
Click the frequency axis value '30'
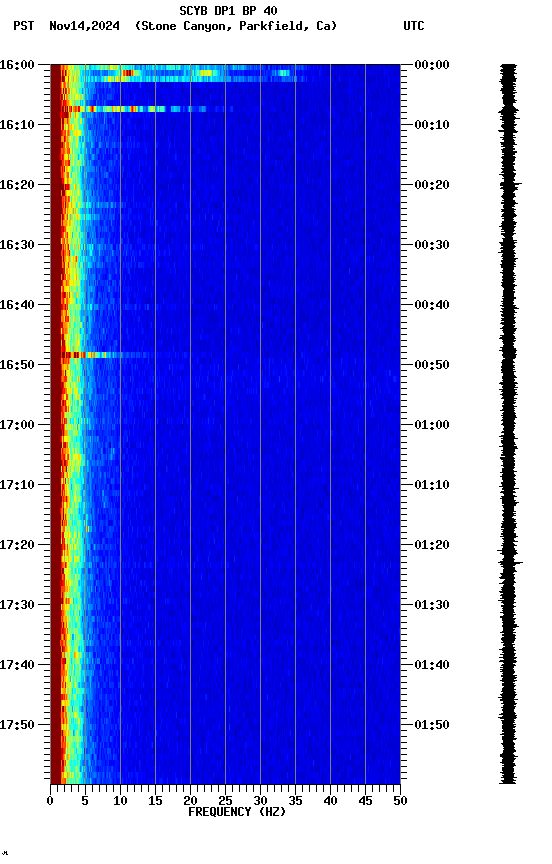click(x=260, y=801)
